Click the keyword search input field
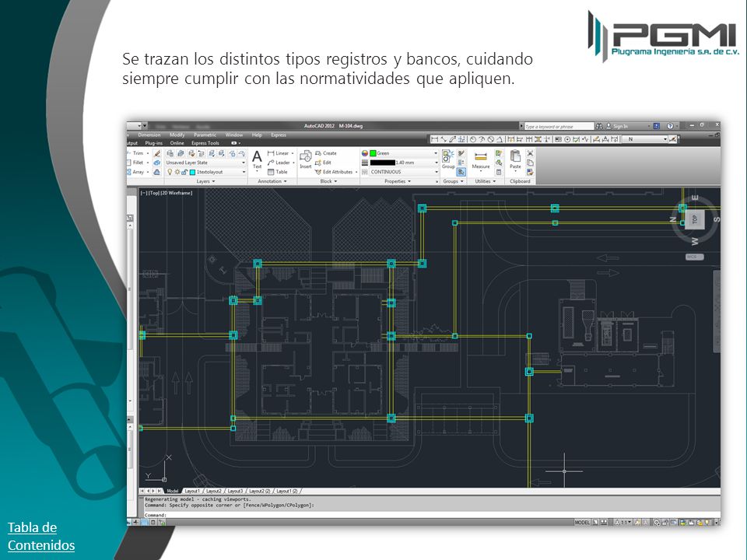747x560 pixels. 559,126
